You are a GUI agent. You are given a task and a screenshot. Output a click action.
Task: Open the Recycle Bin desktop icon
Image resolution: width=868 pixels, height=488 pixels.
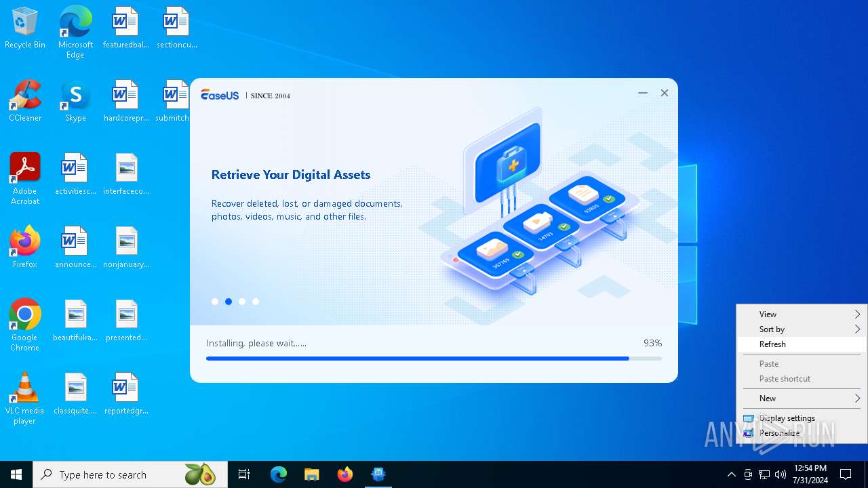pos(25,28)
